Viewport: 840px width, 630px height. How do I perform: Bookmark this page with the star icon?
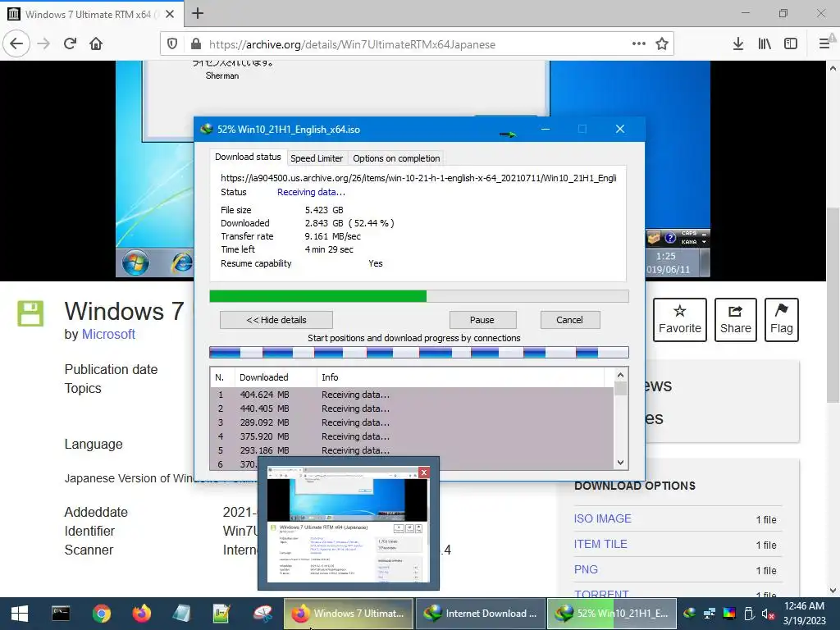tap(662, 44)
